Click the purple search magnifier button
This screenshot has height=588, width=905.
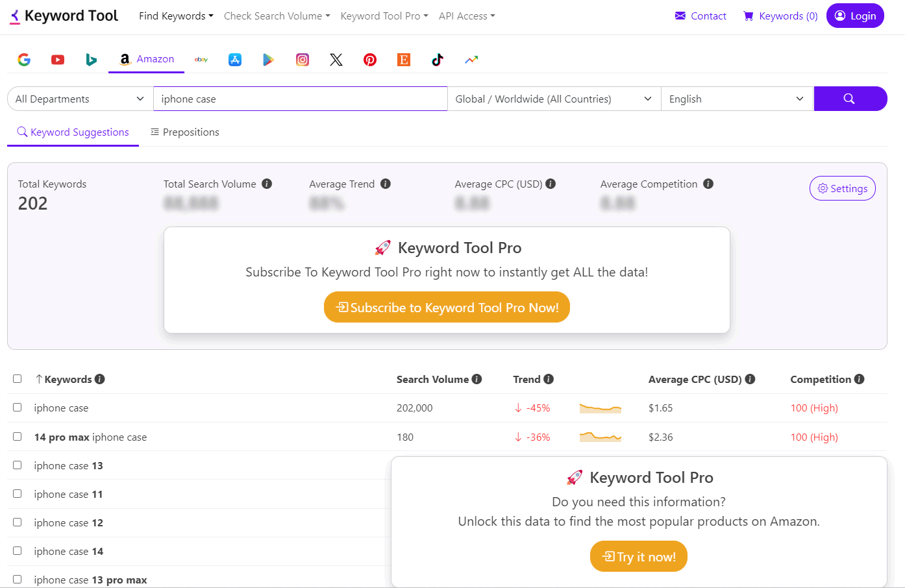click(850, 99)
